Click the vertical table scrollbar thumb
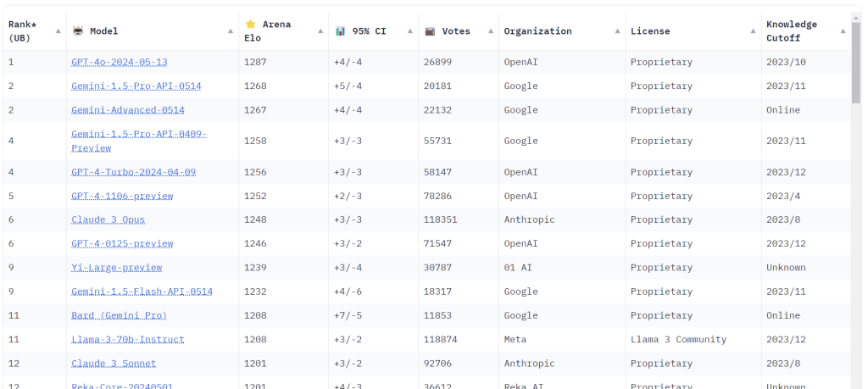The width and height of the screenshot is (868, 389). click(856, 63)
